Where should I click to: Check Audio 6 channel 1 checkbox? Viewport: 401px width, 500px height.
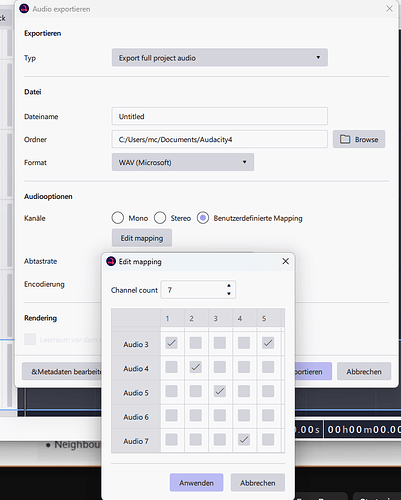172,415
